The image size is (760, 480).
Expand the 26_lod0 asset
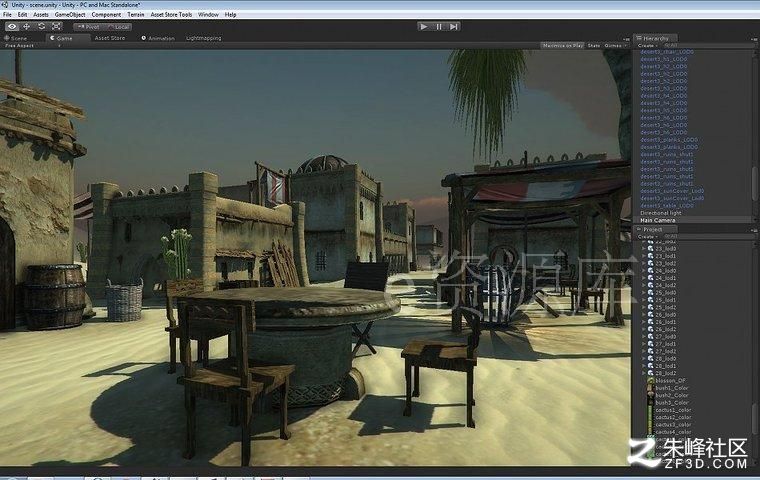[x=644, y=315]
